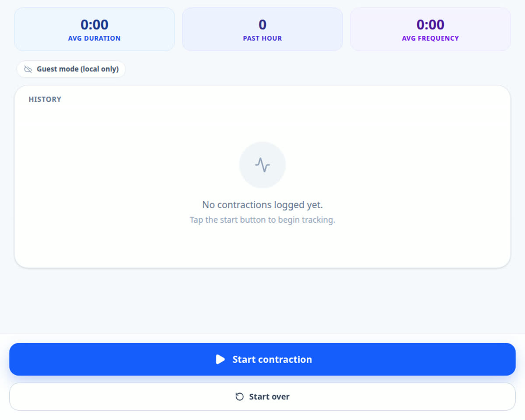Click the circular reset arrow icon
Viewport: 525px width, 420px height.
click(239, 397)
